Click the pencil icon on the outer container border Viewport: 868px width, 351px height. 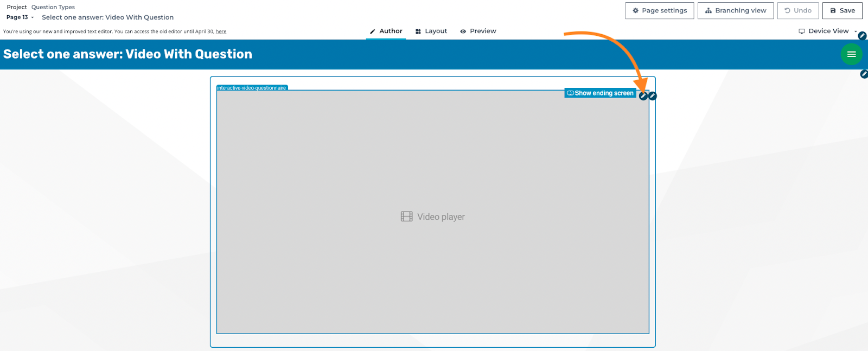(x=653, y=96)
